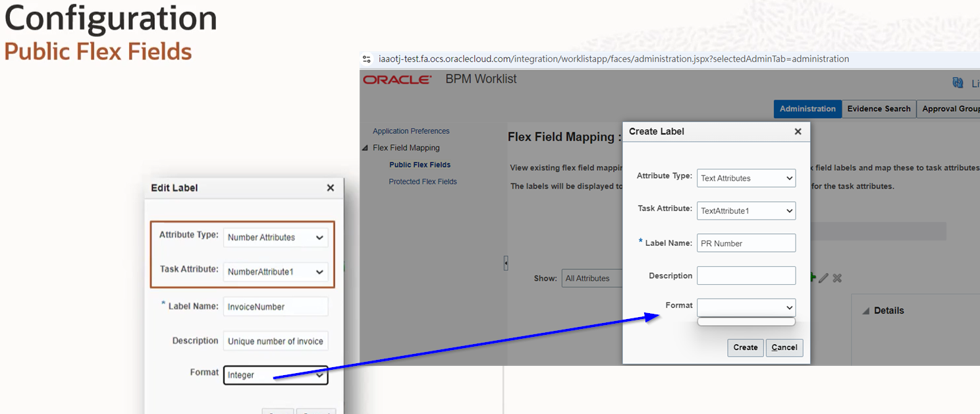Click the site permissions icon in the address bar
Viewport: 980px width, 414px height.
pyautogui.click(x=367, y=59)
